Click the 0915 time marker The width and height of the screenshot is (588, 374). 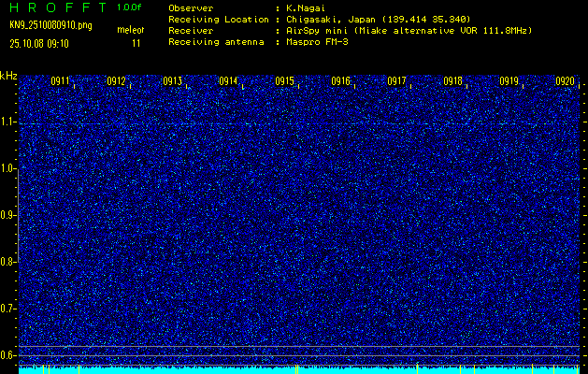pos(284,81)
